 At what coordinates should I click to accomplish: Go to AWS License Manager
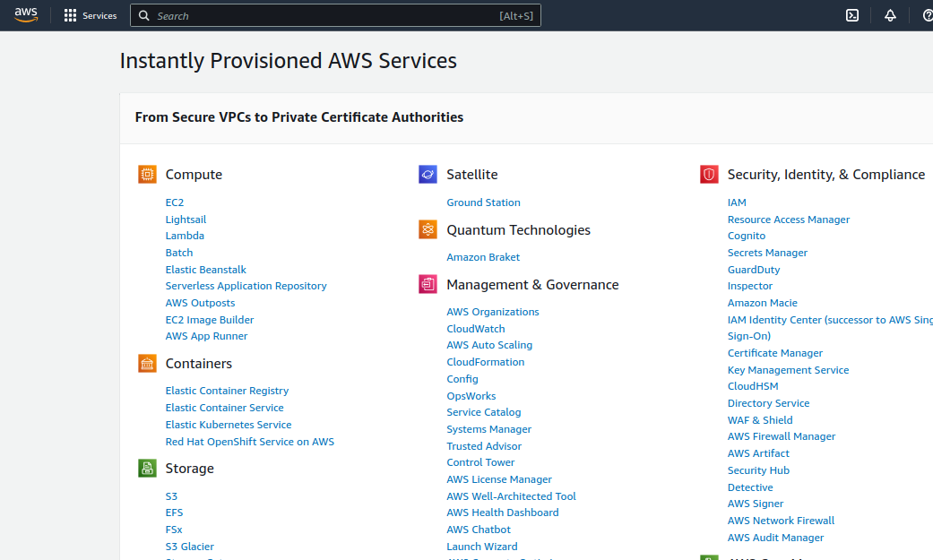pos(499,479)
